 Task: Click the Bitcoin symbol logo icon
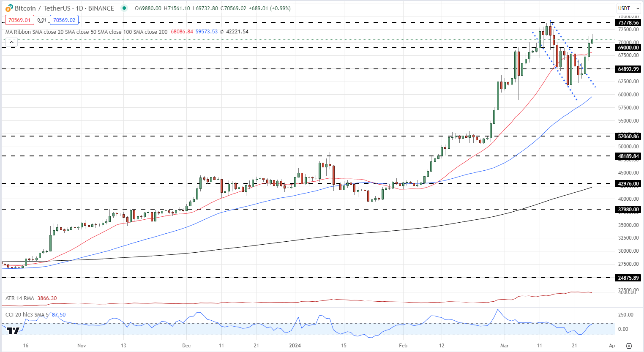(9, 8)
